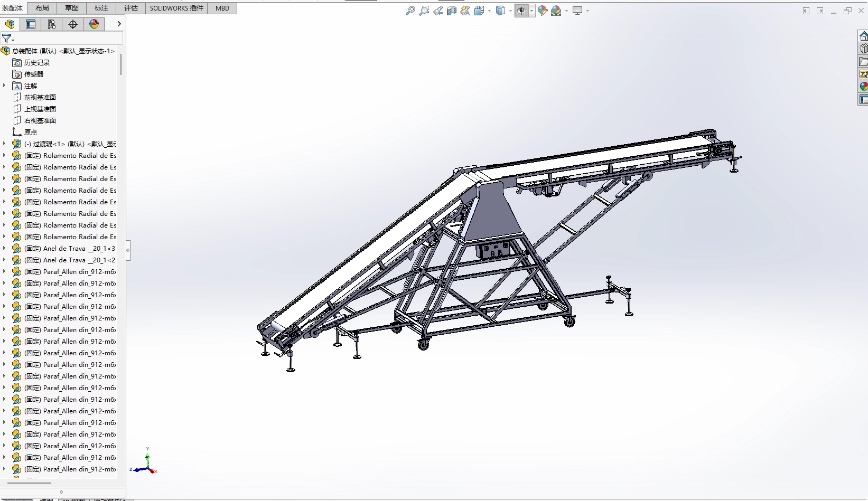Open the Custom Properties task pane
This screenshot has height=501, width=868.
[x=863, y=99]
